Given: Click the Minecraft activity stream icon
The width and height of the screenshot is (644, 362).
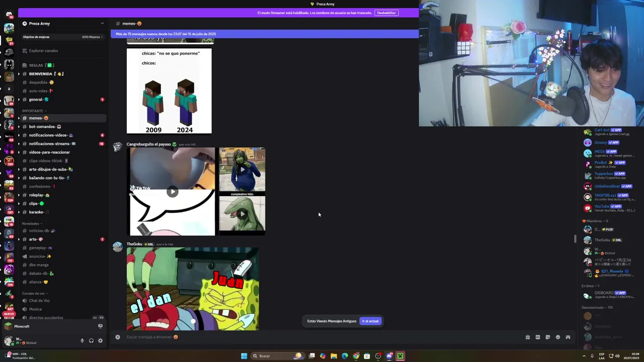Looking at the screenshot, I should pyautogui.click(x=100, y=326).
